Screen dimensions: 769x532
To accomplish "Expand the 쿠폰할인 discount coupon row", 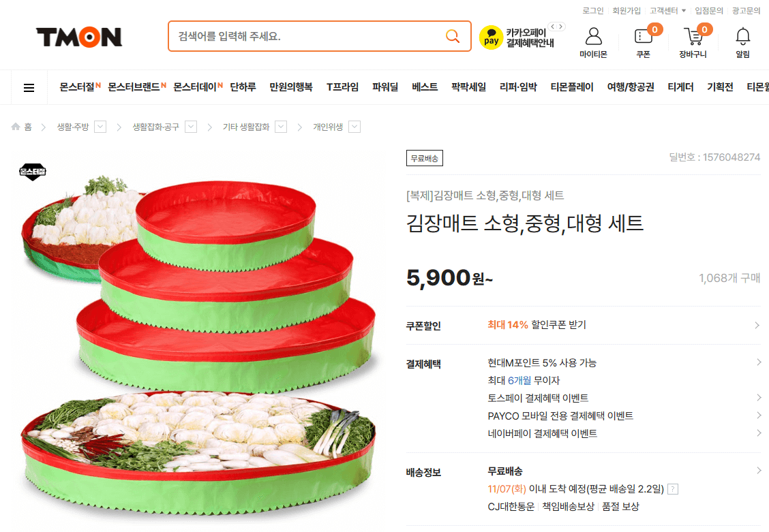I will coord(583,326).
